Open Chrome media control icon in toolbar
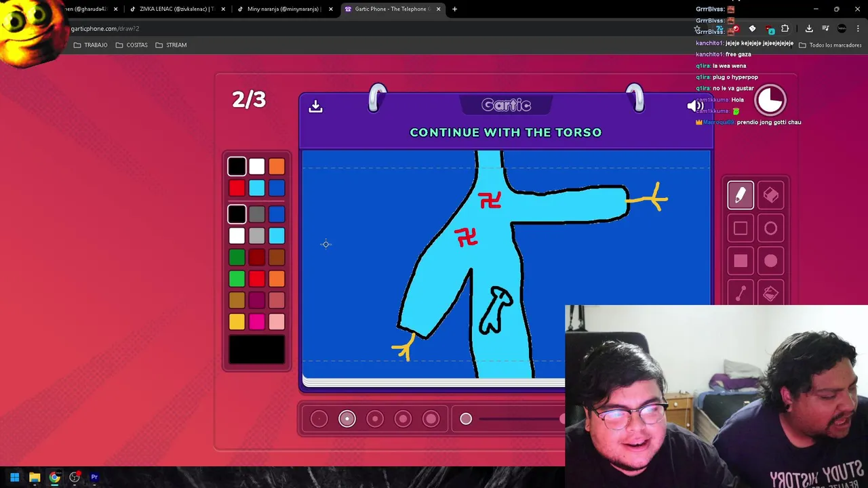Screen dimensions: 868x488 pos(825,28)
